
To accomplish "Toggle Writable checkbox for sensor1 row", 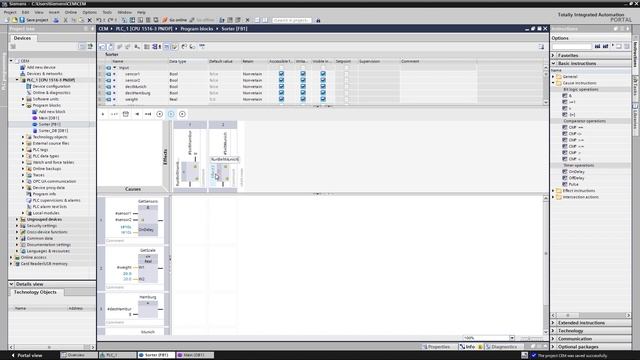I will (303, 74).
